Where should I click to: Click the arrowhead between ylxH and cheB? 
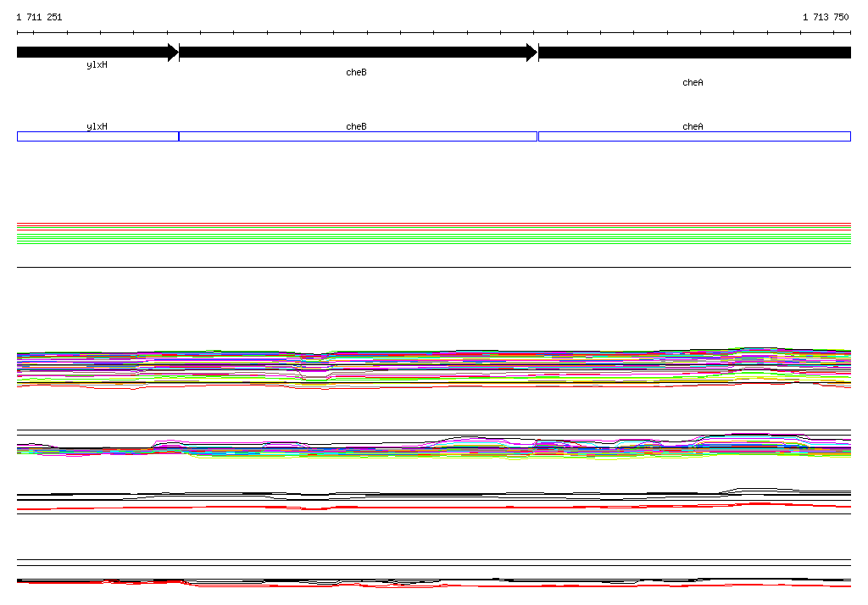[173, 53]
